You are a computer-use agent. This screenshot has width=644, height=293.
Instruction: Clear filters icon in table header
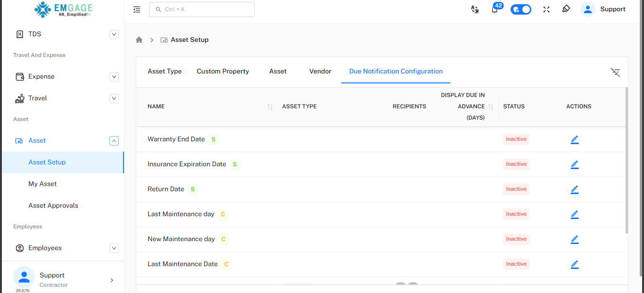coord(615,72)
